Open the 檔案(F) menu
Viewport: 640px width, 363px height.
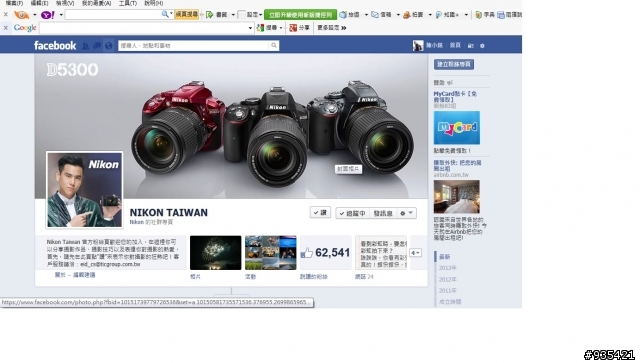click(x=15, y=3)
